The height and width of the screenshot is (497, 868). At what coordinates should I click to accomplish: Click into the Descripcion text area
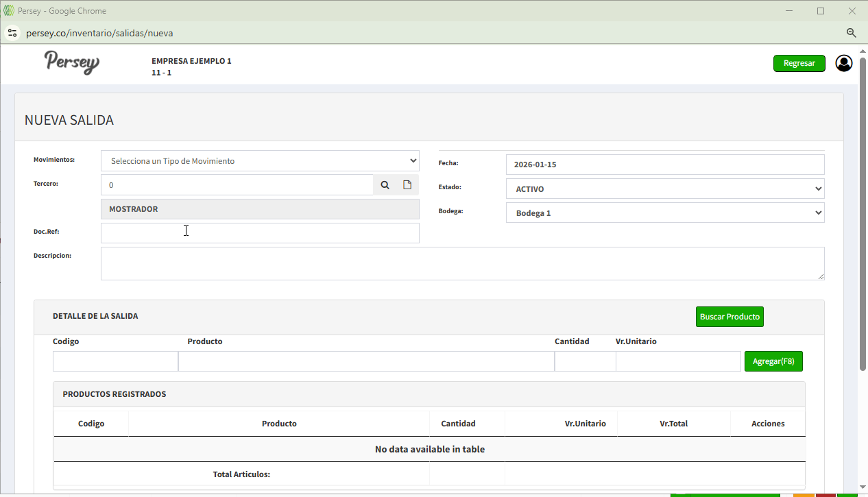tap(462, 264)
